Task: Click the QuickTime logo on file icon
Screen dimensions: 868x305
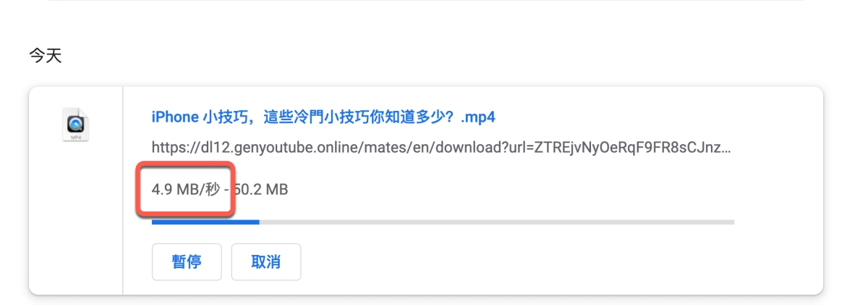Action: point(75,123)
